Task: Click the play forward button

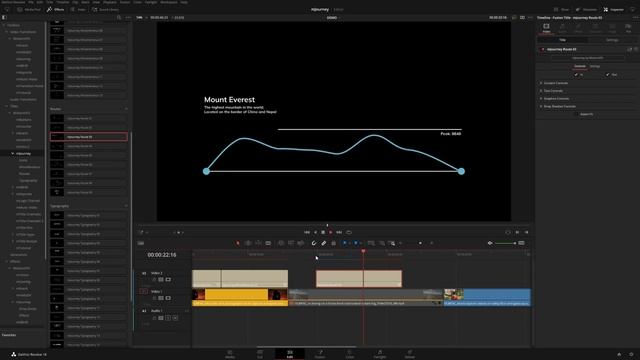Action: click(x=331, y=232)
